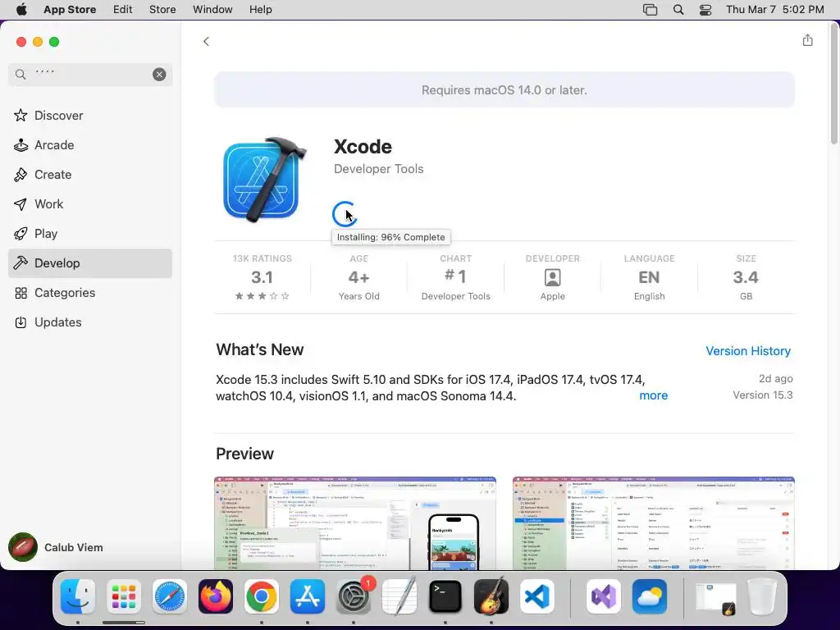The height and width of the screenshot is (630, 840).
Task: Open Launchpad from the Dock
Action: coord(124,596)
